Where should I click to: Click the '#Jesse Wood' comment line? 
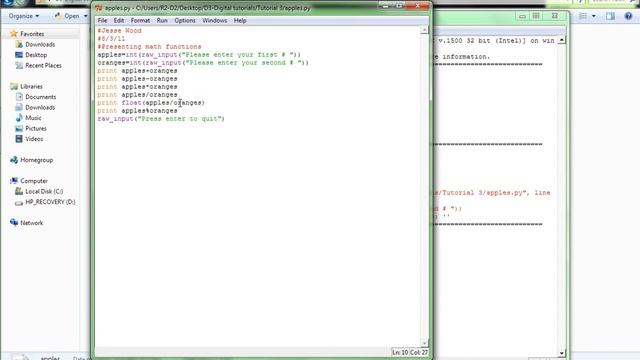pyautogui.click(x=119, y=31)
